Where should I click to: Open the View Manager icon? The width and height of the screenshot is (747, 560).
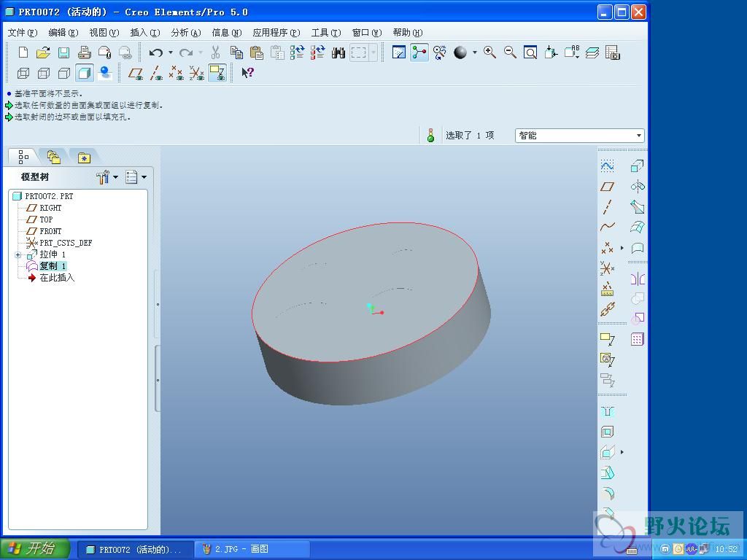pyautogui.click(x=613, y=52)
